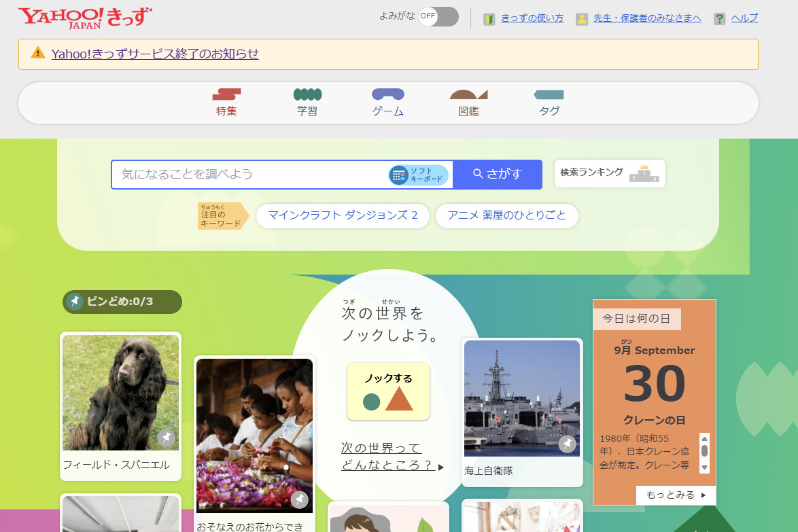Image resolution: width=798 pixels, height=532 pixels.
Task: Open the フィールド・スパニエル dog photo
Action: pyautogui.click(x=120, y=392)
